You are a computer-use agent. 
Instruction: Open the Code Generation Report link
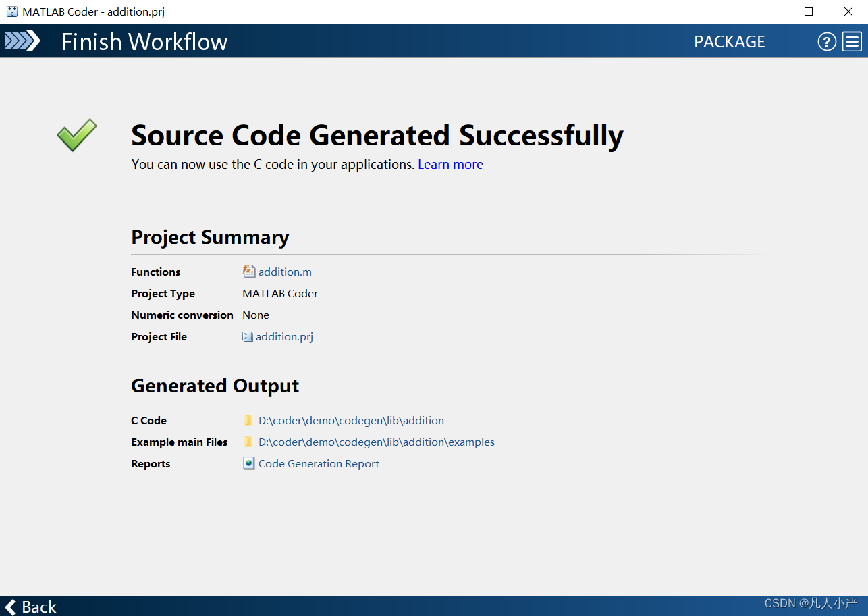[319, 463]
